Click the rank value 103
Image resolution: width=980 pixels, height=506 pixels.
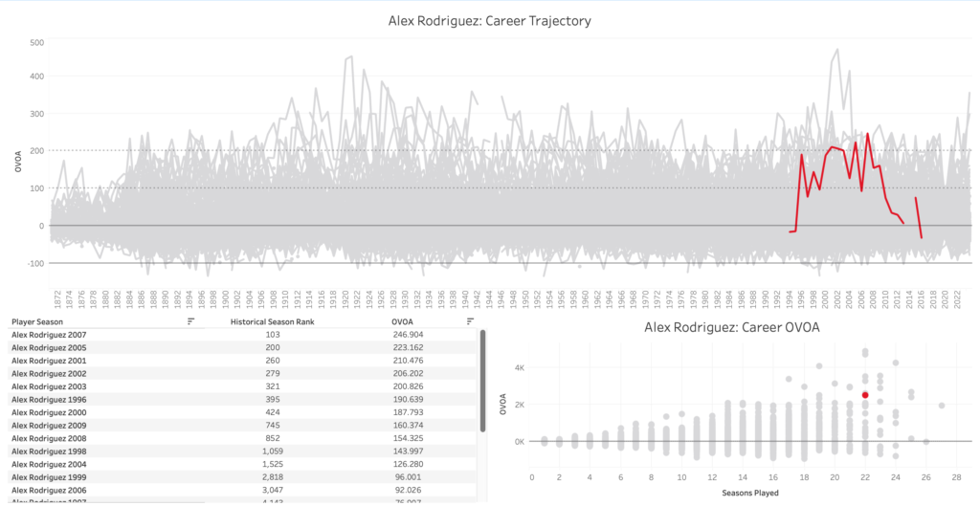[273, 335]
